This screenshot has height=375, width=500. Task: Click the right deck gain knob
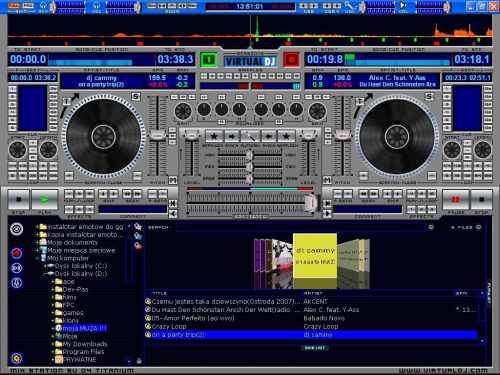click(x=317, y=111)
